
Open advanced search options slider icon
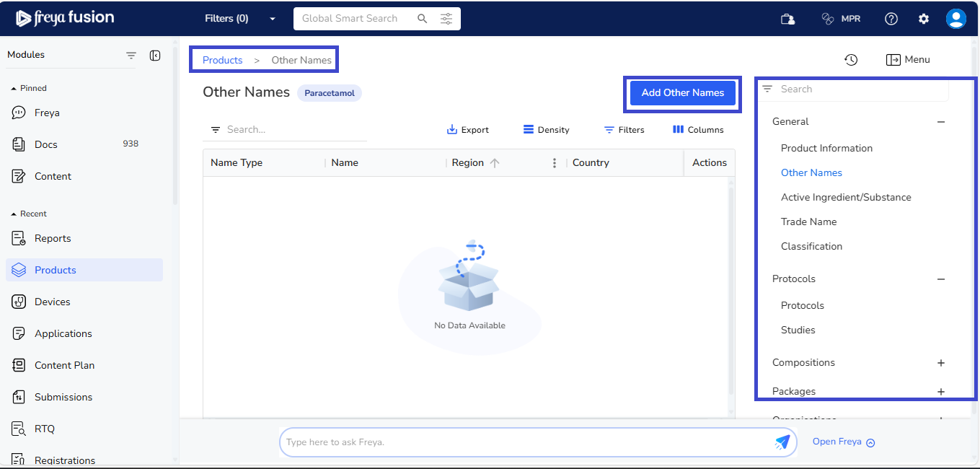(x=447, y=19)
